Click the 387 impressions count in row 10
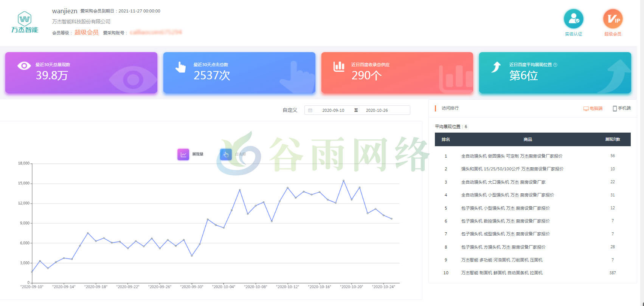This screenshot has width=644, height=306. click(x=613, y=273)
